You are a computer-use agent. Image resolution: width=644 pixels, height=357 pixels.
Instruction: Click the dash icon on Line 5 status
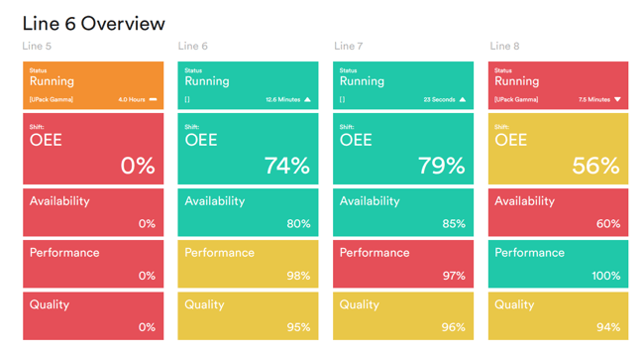(153, 99)
